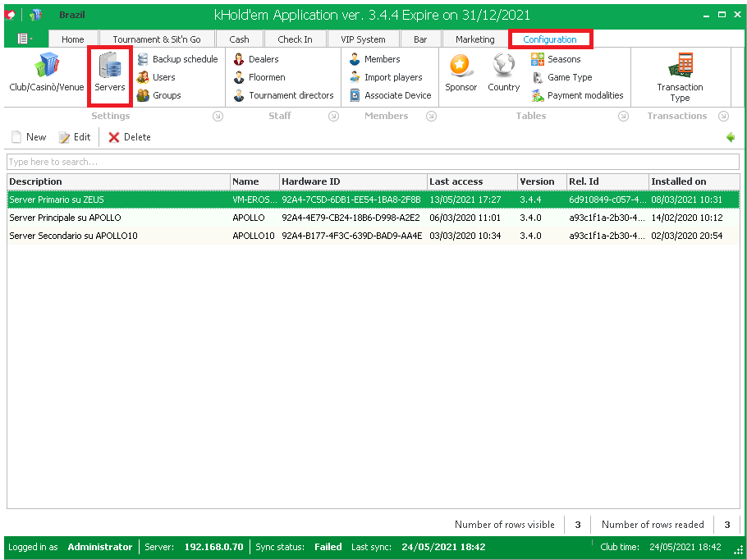Click the green back arrow icon

tap(731, 137)
